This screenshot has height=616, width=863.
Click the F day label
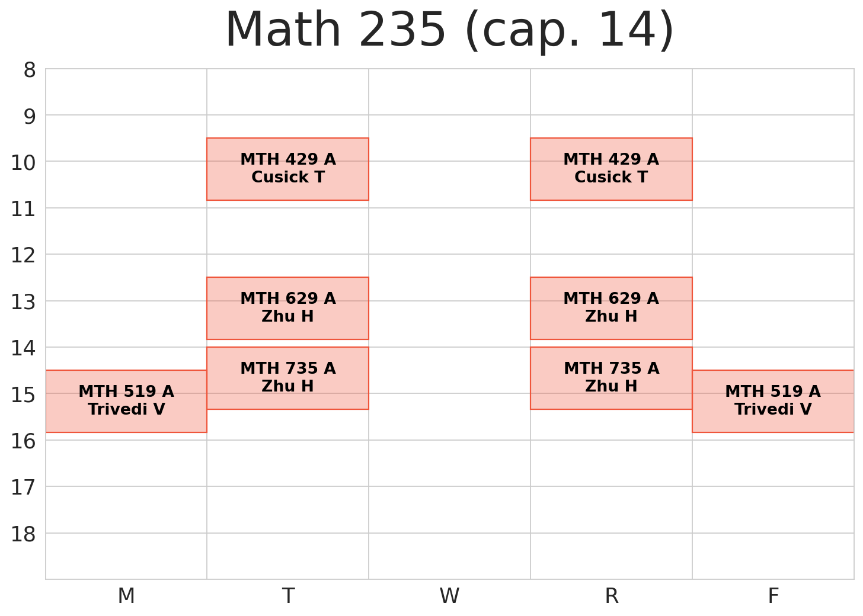(x=773, y=596)
